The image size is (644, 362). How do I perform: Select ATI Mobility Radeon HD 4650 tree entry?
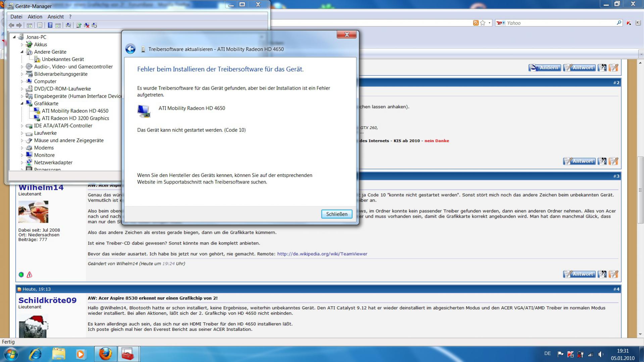click(75, 111)
